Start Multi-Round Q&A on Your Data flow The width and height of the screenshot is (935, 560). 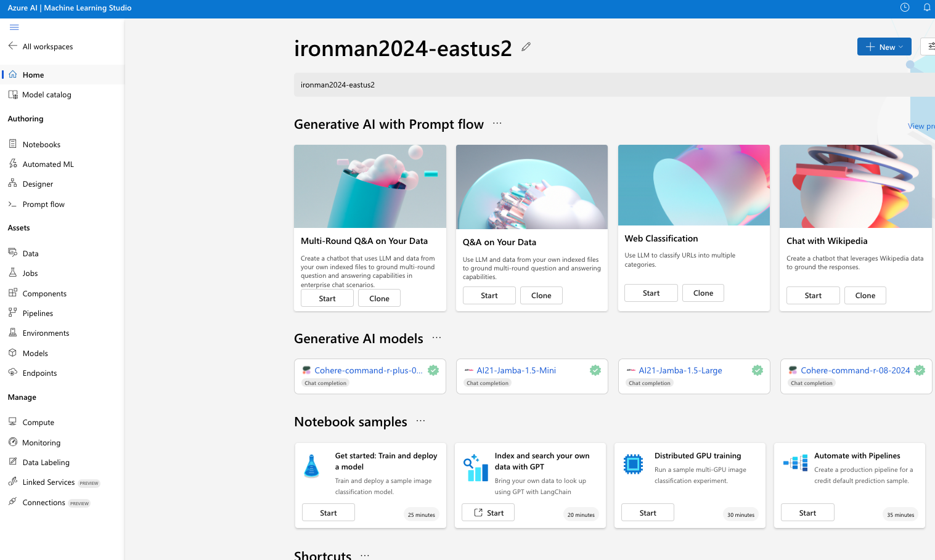327,298
